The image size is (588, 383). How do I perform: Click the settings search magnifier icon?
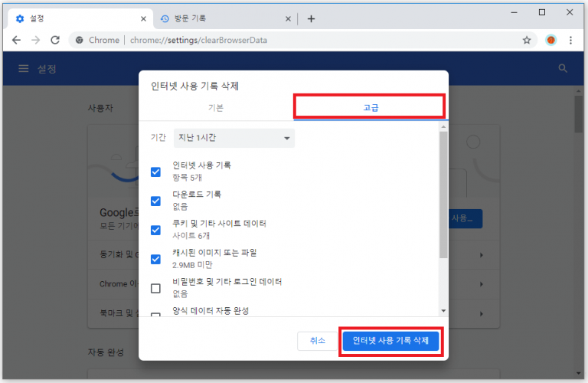[563, 68]
